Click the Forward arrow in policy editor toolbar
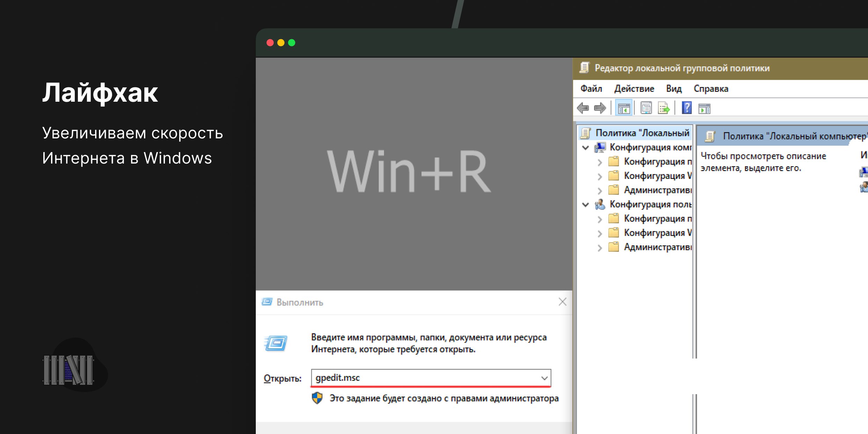Screen dimensions: 868x434 [600, 108]
